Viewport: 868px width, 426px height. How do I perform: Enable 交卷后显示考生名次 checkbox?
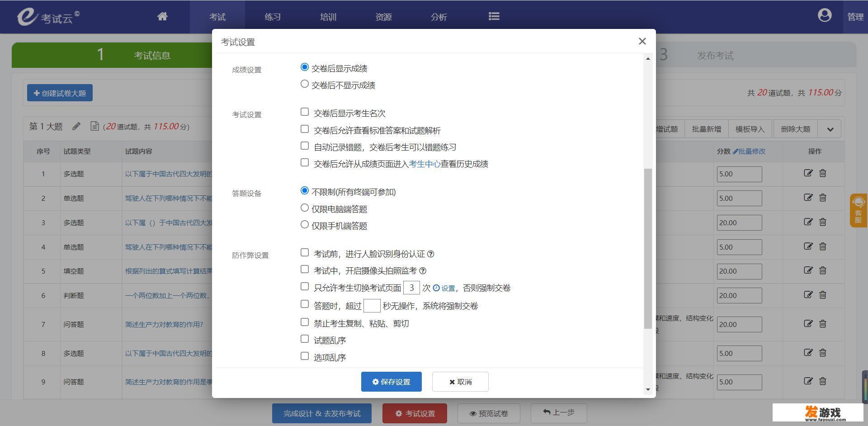pyautogui.click(x=305, y=112)
